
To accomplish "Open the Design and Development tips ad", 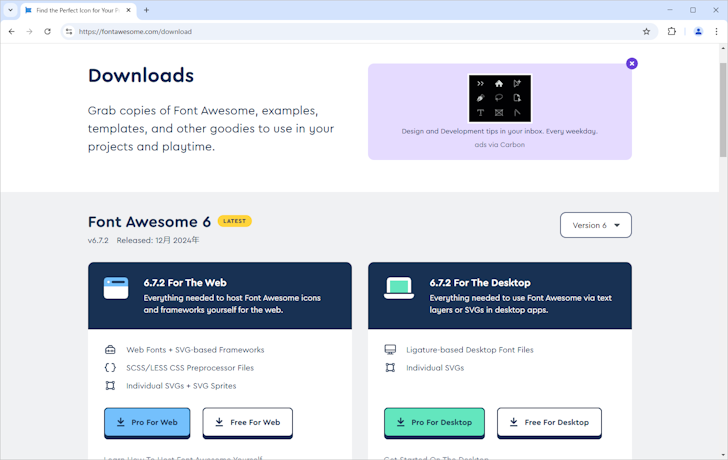I will point(500,131).
